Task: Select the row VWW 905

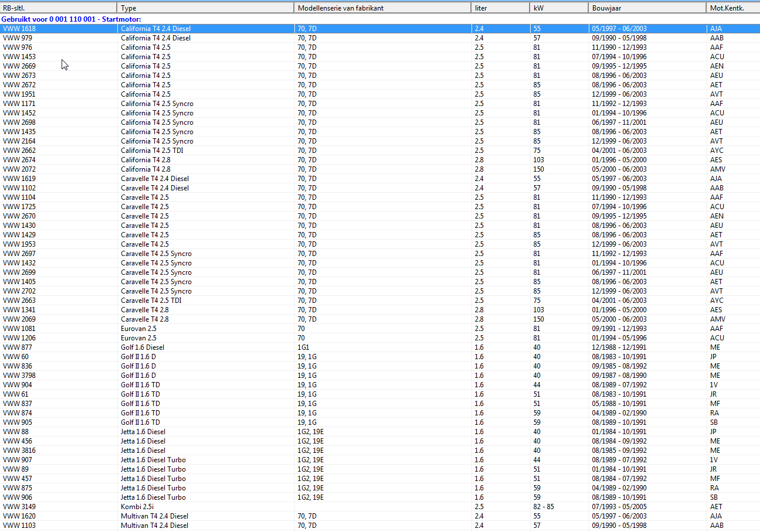Action: click(380, 422)
